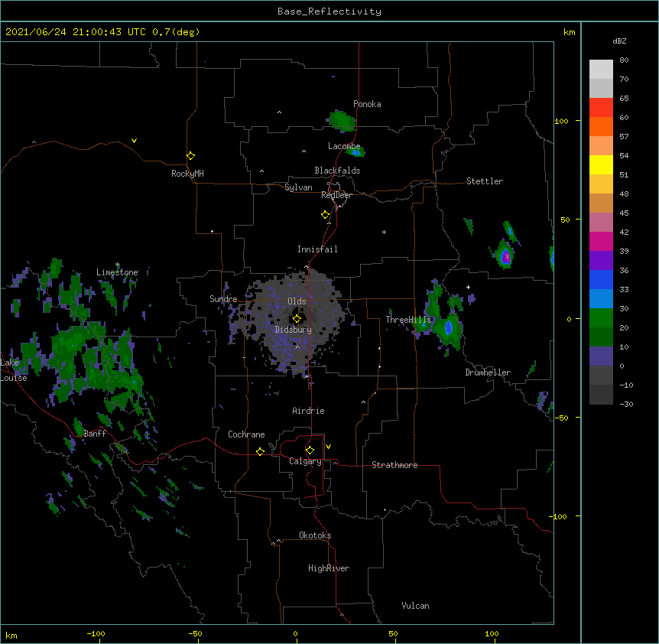
Task: Click the yellow diamond marker south of RedDeer
Action: [x=325, y=215]
